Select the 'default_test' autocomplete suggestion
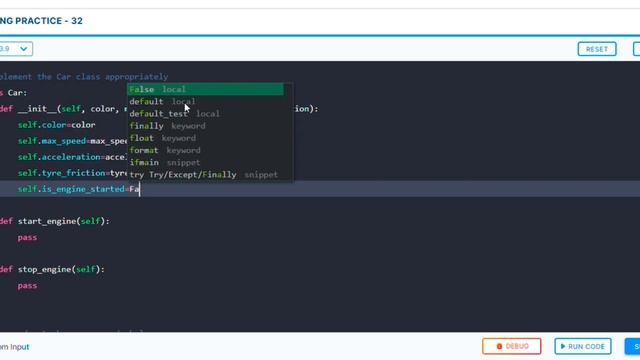This screenshot has height=360, width=640. click(x=205, y=113)
